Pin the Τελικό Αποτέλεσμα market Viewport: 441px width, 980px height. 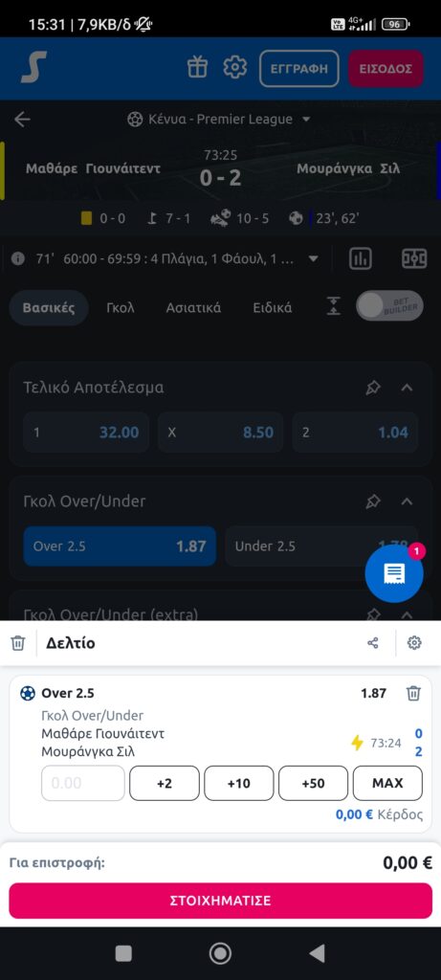click(x=373, y=389)
